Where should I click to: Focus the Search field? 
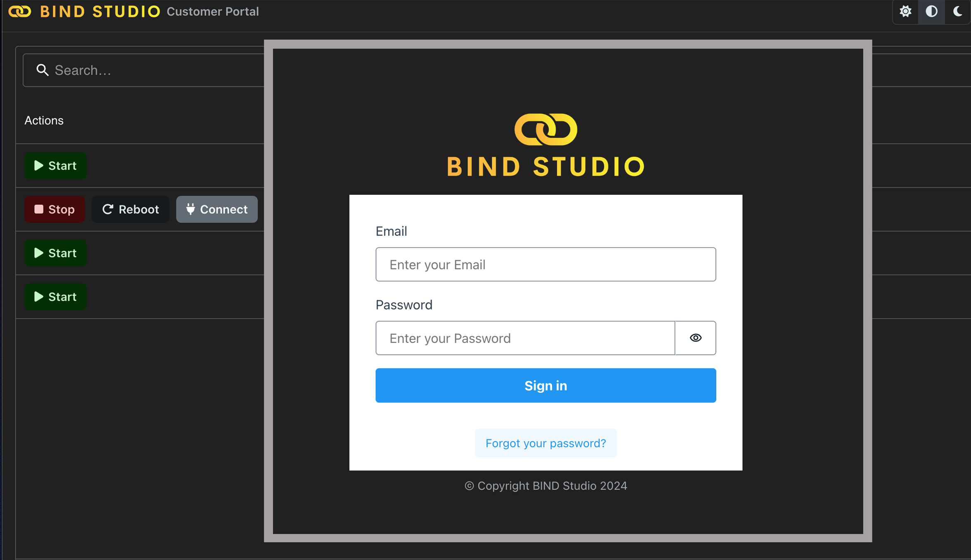[x=145, y=70]
